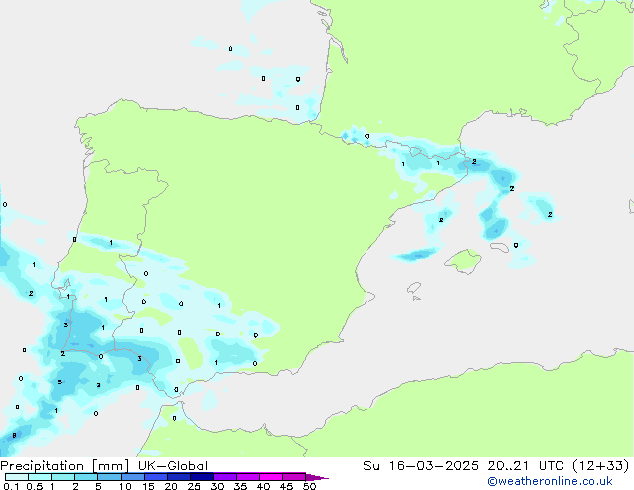The height and width of the screenshot is (490, 634).
Task: Click the 'UK-Global' model label
Action: [173, 466]
